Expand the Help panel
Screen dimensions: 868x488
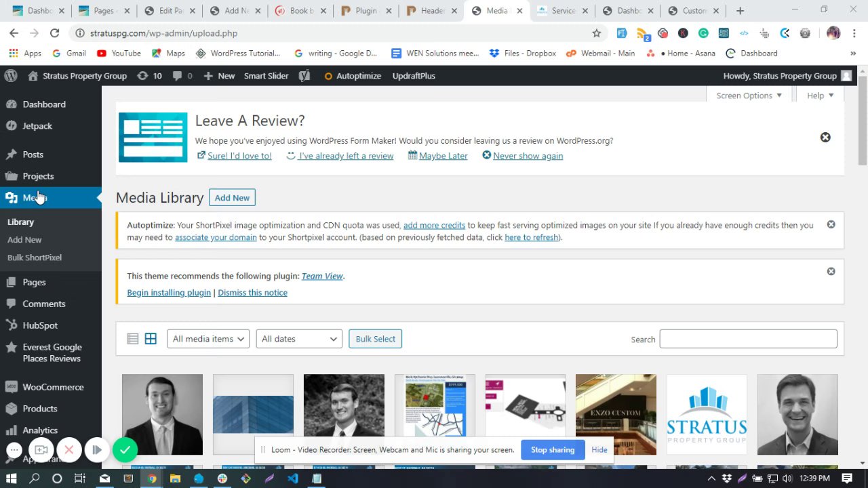point(820,96)
